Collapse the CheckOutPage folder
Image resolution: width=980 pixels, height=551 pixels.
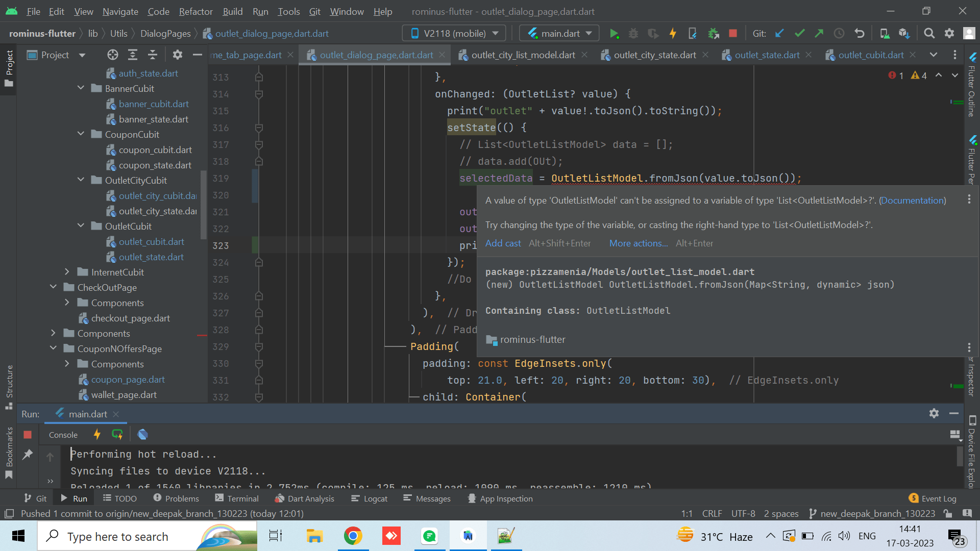(x=53, y=288)
